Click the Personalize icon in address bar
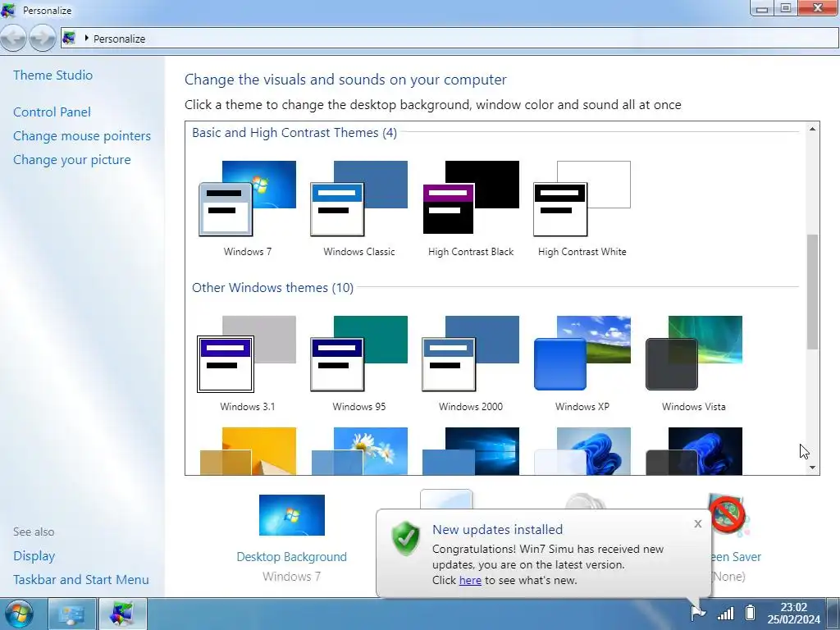 click(x=69, y=38)
